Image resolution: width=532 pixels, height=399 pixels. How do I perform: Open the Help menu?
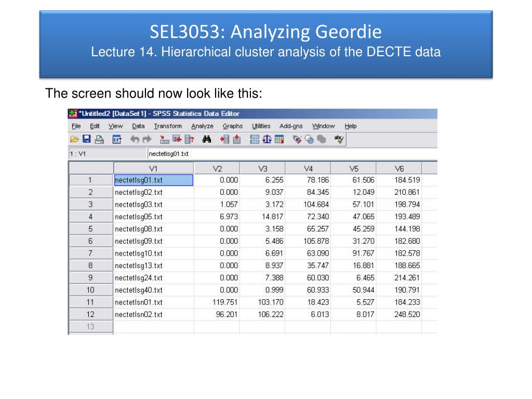(351, 126)
